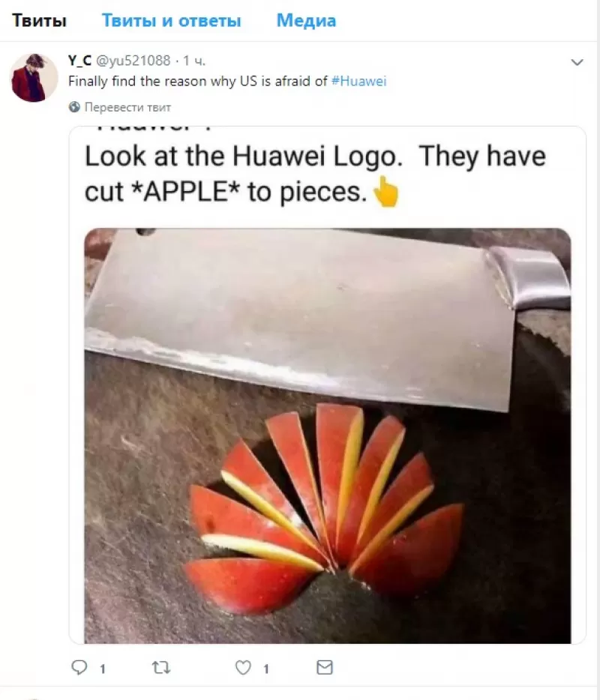Click the like count number
This screenshot has height=700, width=600.
(x=265, y=669)
